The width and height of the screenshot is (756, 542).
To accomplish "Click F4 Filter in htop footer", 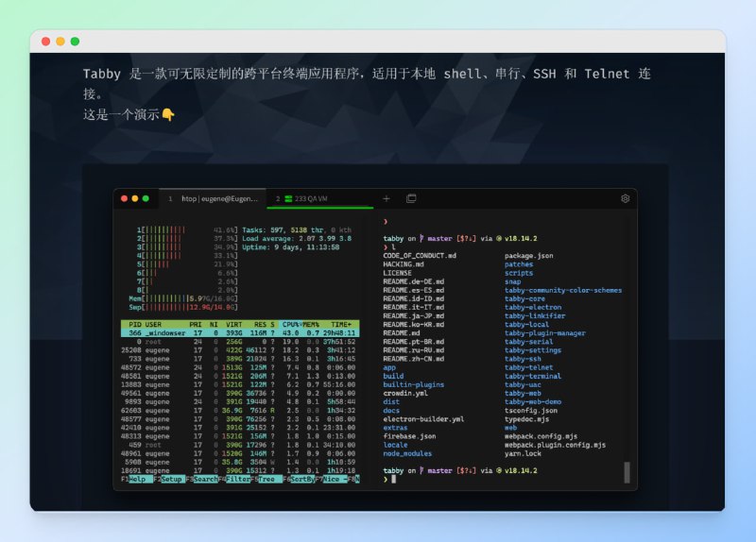I will (234, 480).
